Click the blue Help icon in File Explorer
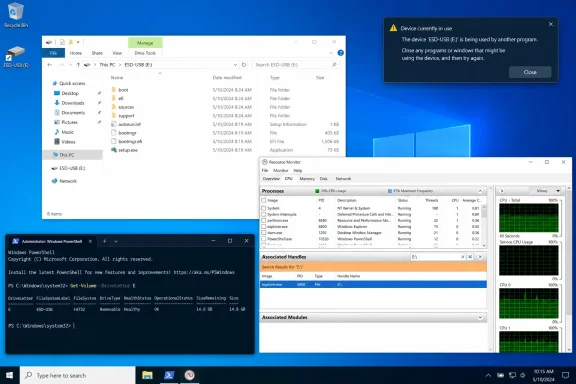 click(x=341, y=53)
